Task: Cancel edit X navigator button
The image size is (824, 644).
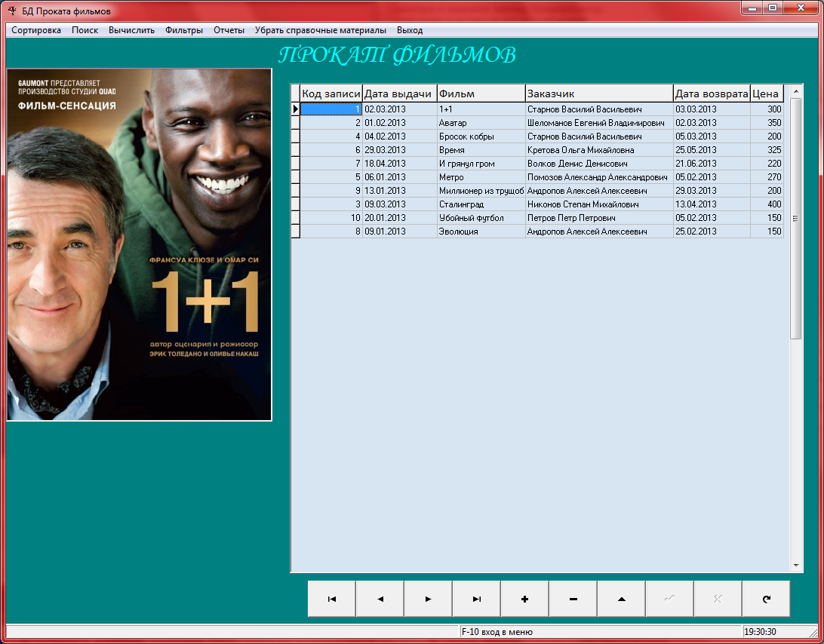Action: [x=718, y=598]
